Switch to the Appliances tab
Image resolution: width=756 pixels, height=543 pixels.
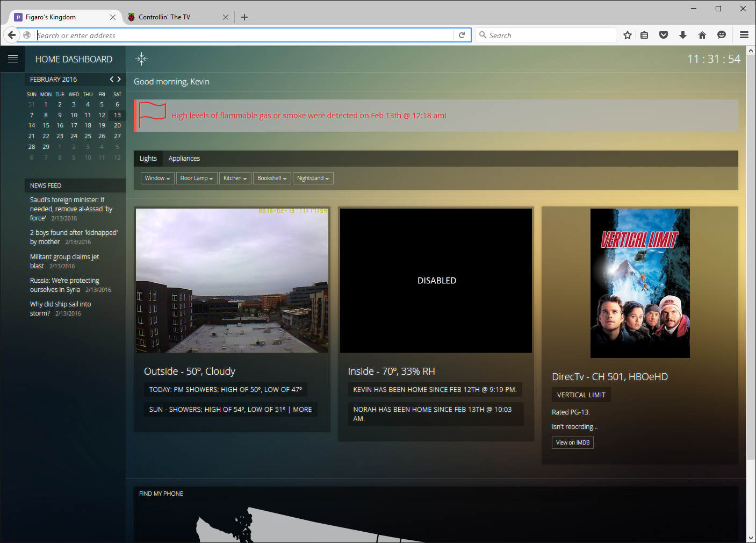click(x=184, y=159)
